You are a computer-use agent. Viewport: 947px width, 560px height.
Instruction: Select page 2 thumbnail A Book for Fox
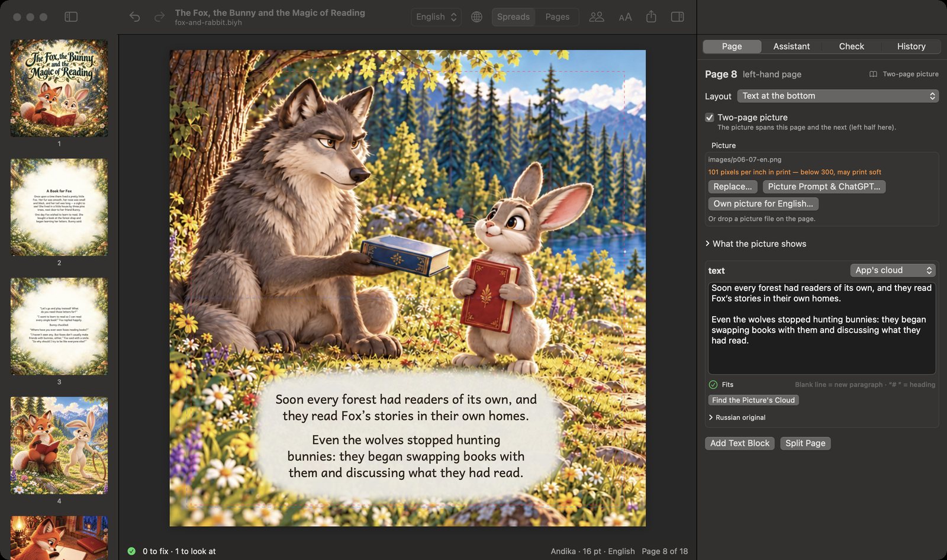pyautogui.click(x=59, y=207)
